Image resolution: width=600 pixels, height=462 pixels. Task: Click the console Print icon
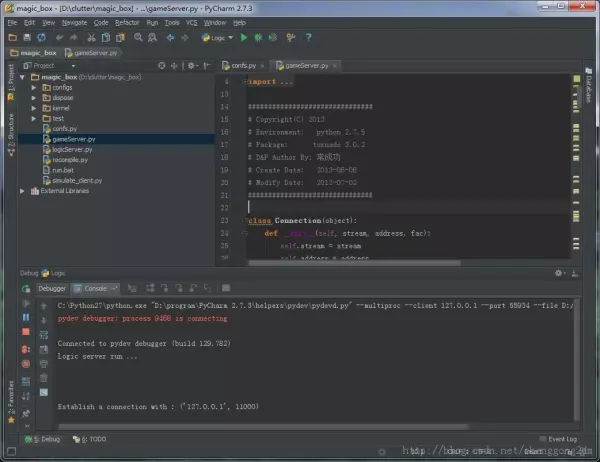click(44, 364)
